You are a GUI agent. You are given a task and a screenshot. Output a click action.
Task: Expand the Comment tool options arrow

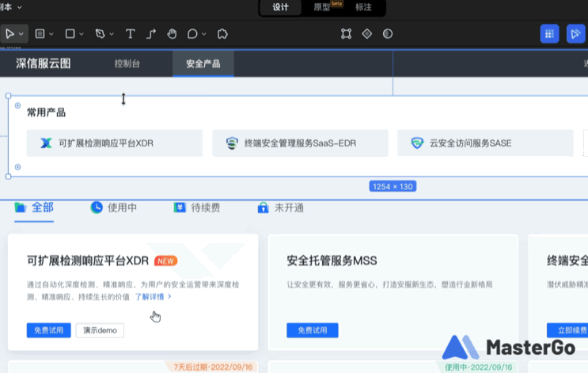point(204,34)
